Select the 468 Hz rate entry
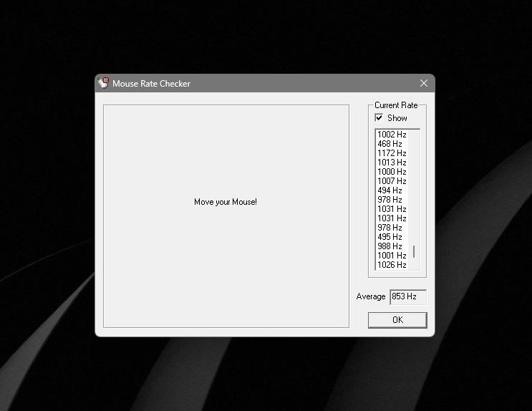This screenshot has width=532, height=411. (x=390, y=144)
